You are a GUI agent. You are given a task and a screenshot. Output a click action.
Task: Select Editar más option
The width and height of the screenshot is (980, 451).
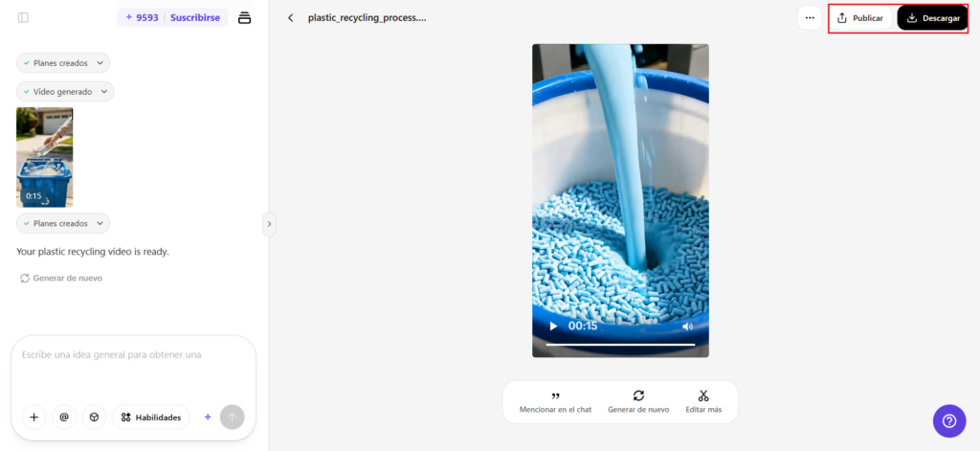tap(703, 402)
